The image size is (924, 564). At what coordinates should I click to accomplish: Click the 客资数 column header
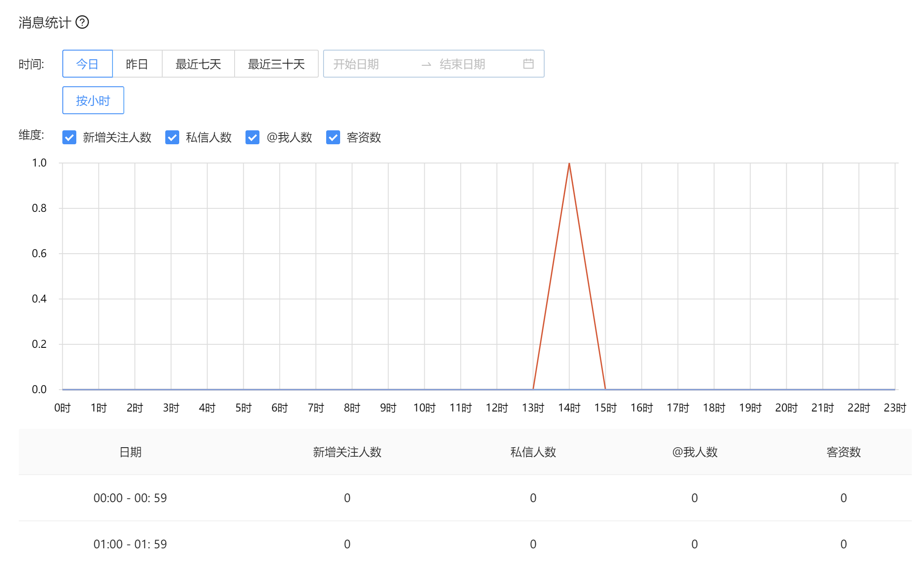[x=842, y=452]
